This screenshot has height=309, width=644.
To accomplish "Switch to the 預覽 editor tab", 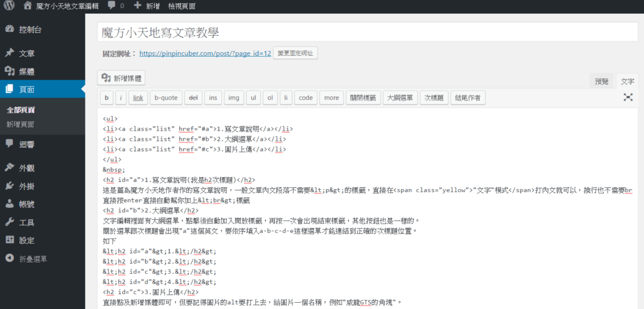I will click(602, 81).
